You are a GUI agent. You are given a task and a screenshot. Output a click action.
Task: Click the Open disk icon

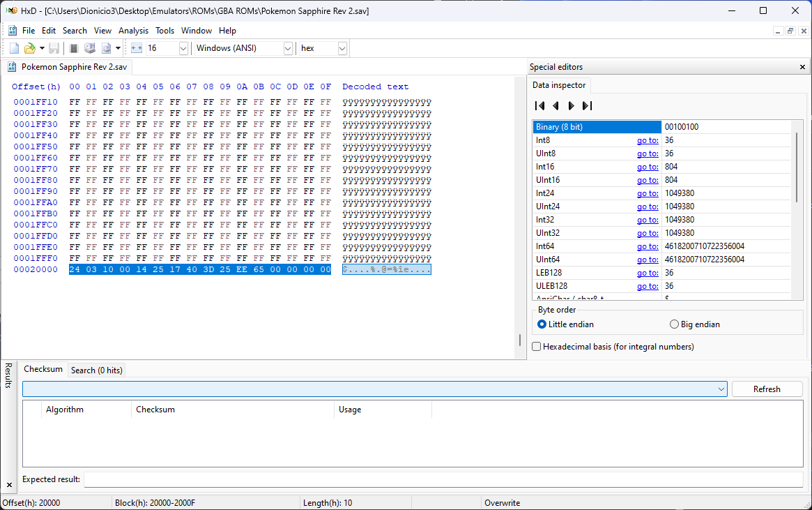pyautogui.click(x=90, y=48)
